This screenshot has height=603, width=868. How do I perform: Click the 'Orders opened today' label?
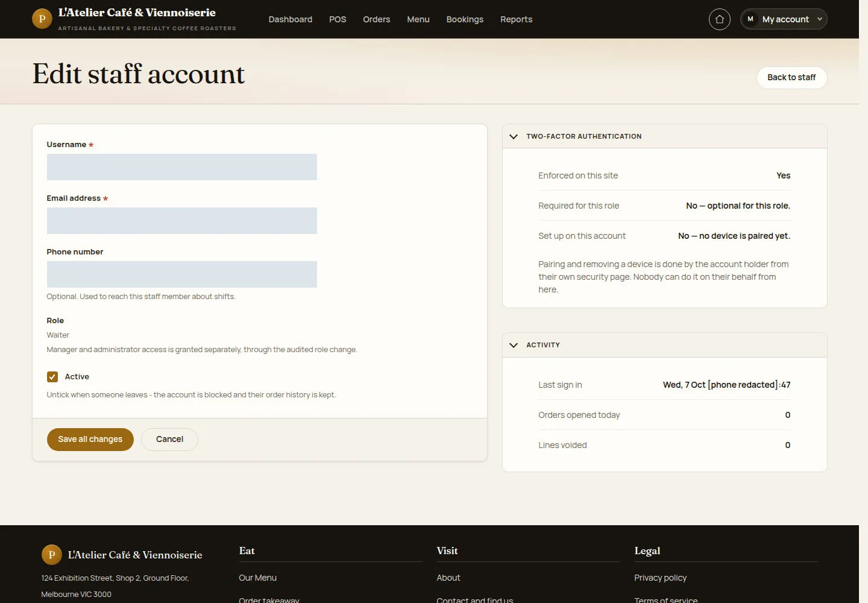579,415
